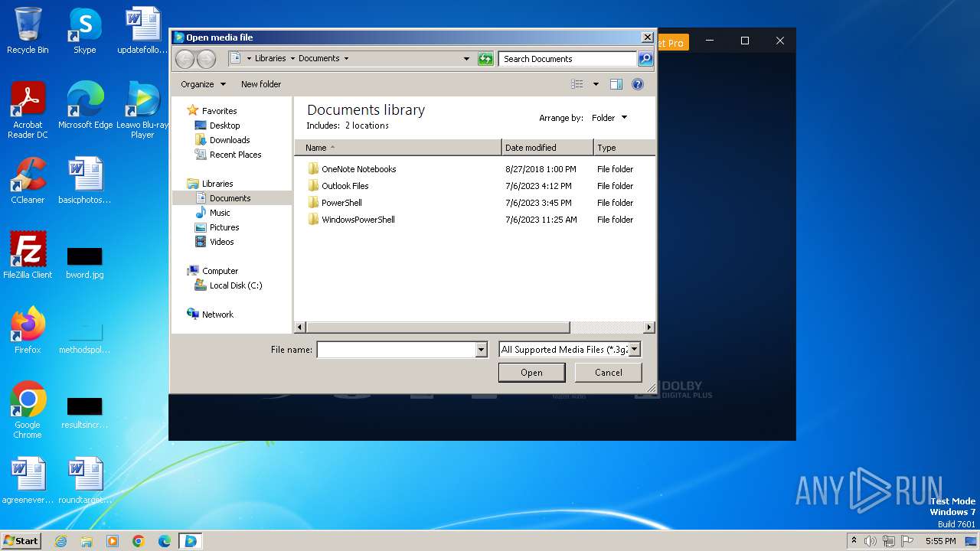
Task: Select the Outlook Files folder
Action: (345, 186)
